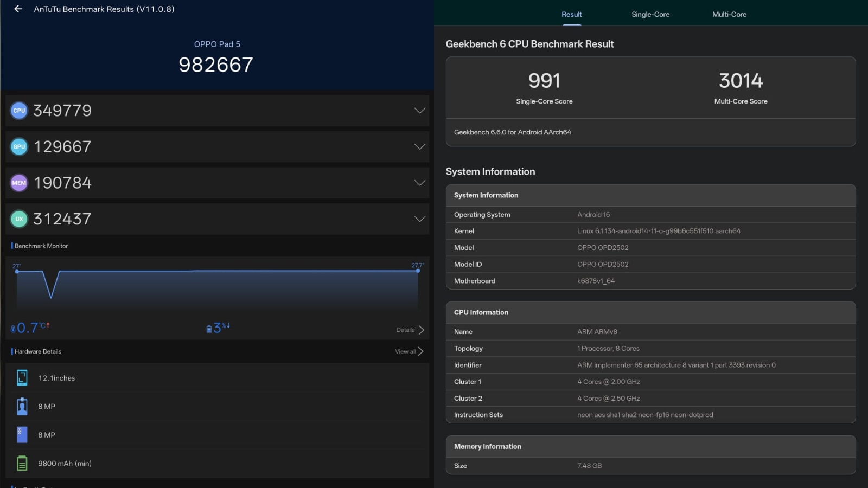
Task: Open Benchmark Monitor Details
Action: tap(410, 330)
